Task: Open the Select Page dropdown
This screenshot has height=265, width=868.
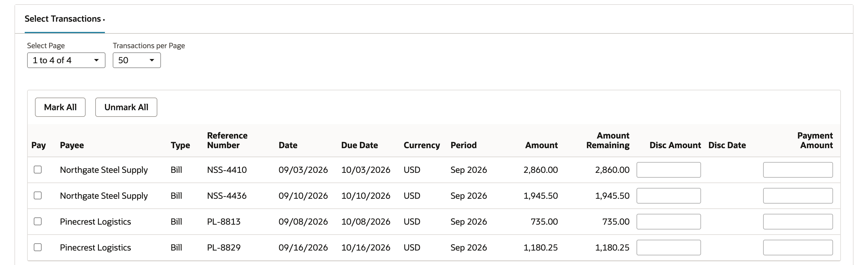Action: click(x=66, y=60)
